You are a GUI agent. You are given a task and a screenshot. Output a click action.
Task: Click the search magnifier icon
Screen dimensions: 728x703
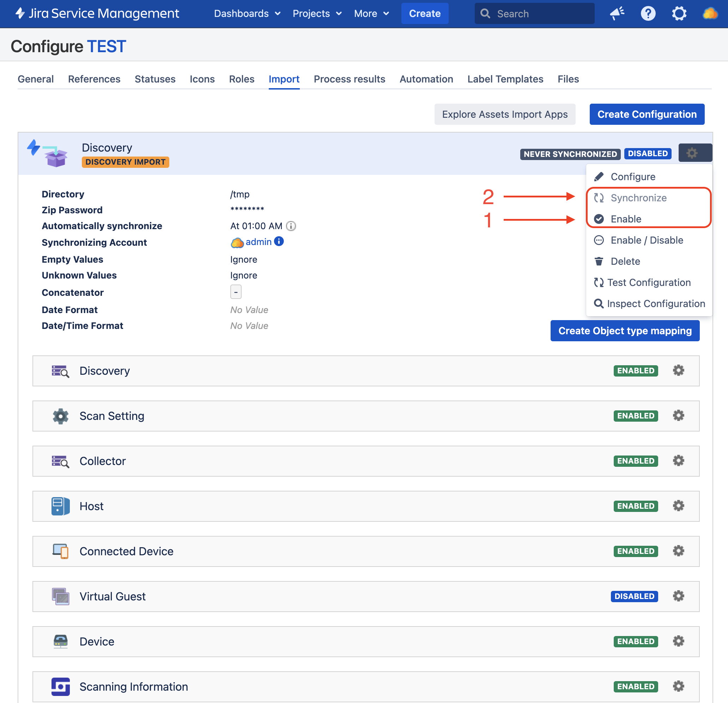(485, 14)
